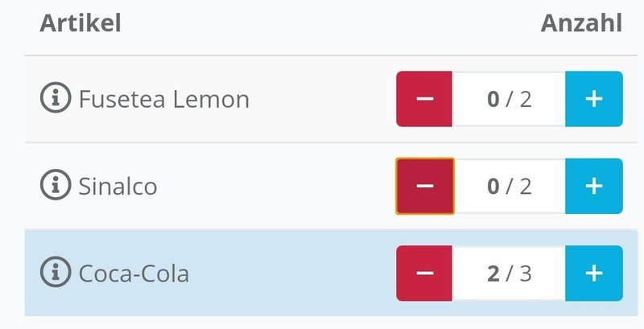Click blank area of Fusetea Lemon row
The width and height of the screenshot is (644, 329).
322,99
